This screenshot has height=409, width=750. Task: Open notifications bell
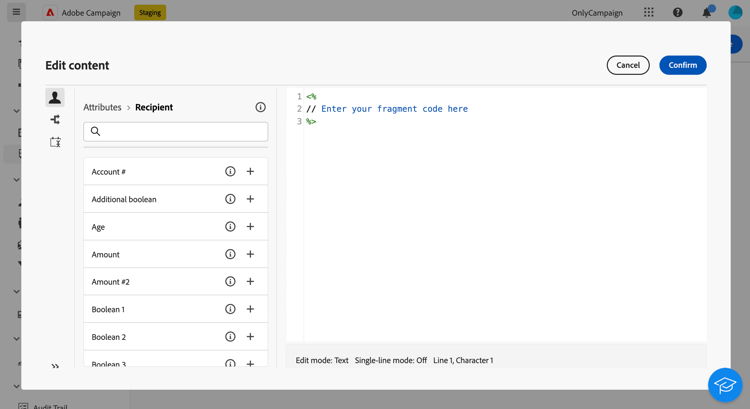[x=706, y=13]
